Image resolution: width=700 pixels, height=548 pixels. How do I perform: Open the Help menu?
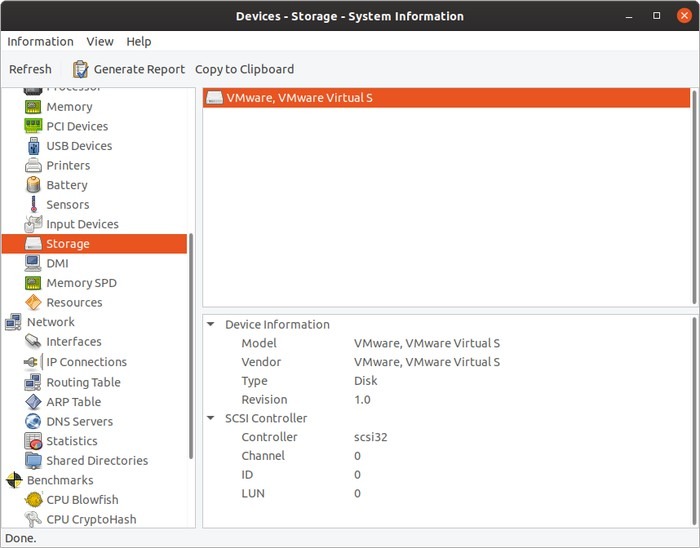click(x=139, y=41)
